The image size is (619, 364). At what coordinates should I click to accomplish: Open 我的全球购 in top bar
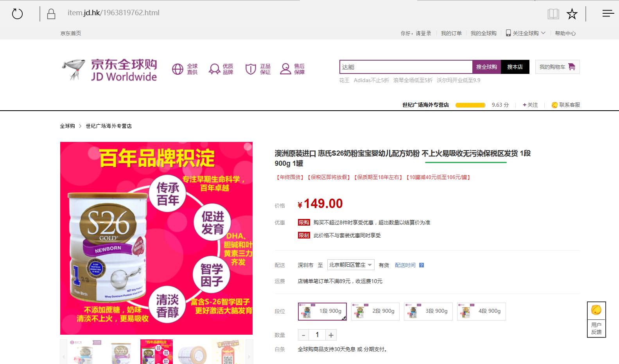click(x=483, y=33)
